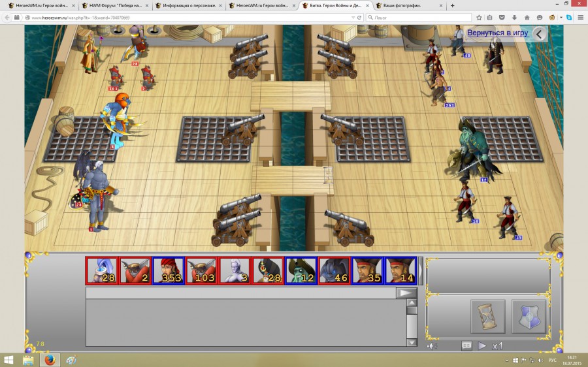The width and height of the screenshot is (588, 367).
Task: Expand the turn queue side arrow
Action: point(421,270)
